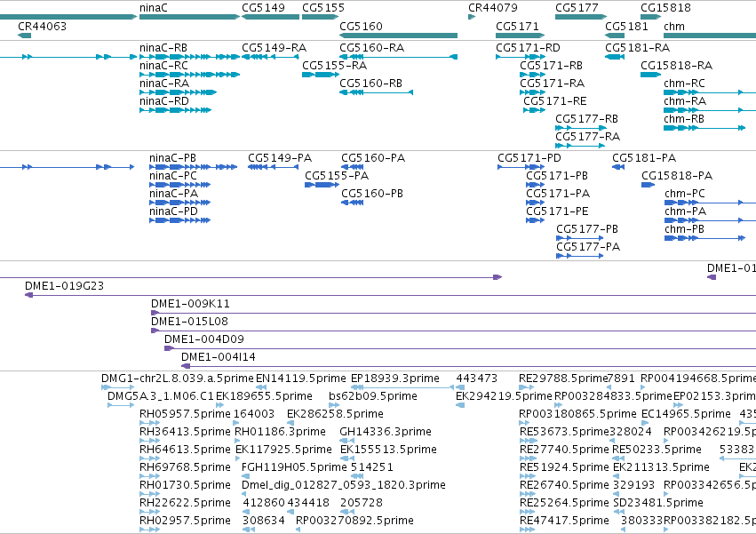Click the EC14965.5prime EST label
This screenshot has height=534, width=756.
pos(686,414)
